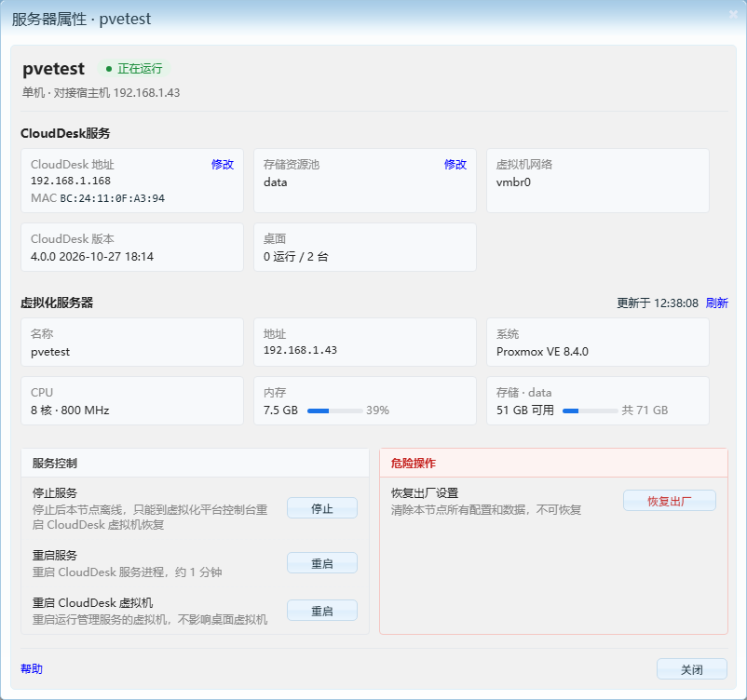The image size is (747, 700).
Task: Click the total storage text "共 71 GB"
Action: (645, 411)
